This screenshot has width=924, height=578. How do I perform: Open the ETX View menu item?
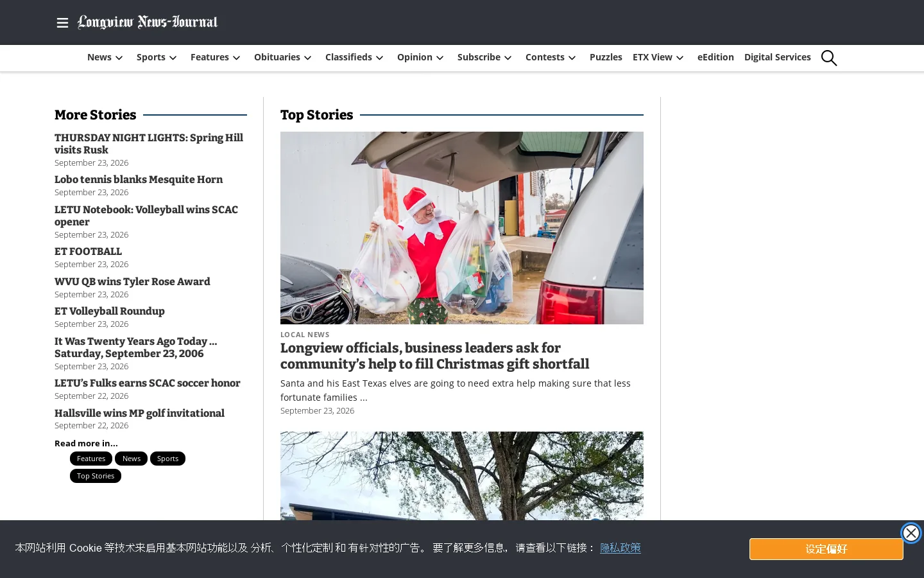[653, 57]
